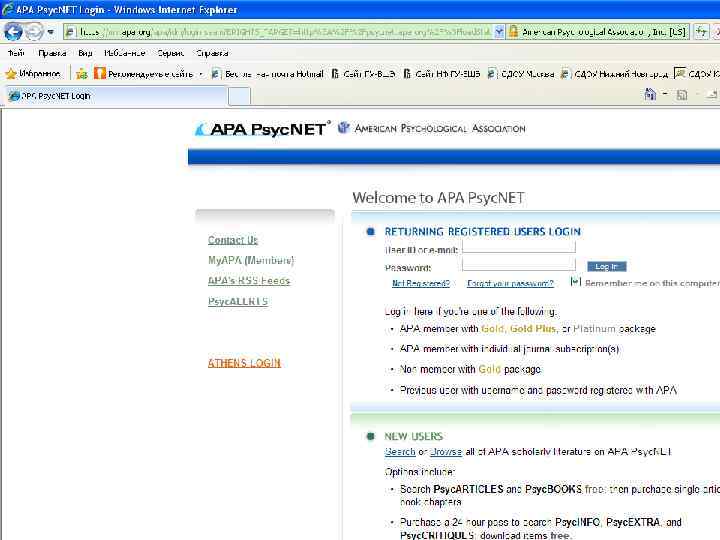Click the Browse link under New Users

[x=446, y=452]
